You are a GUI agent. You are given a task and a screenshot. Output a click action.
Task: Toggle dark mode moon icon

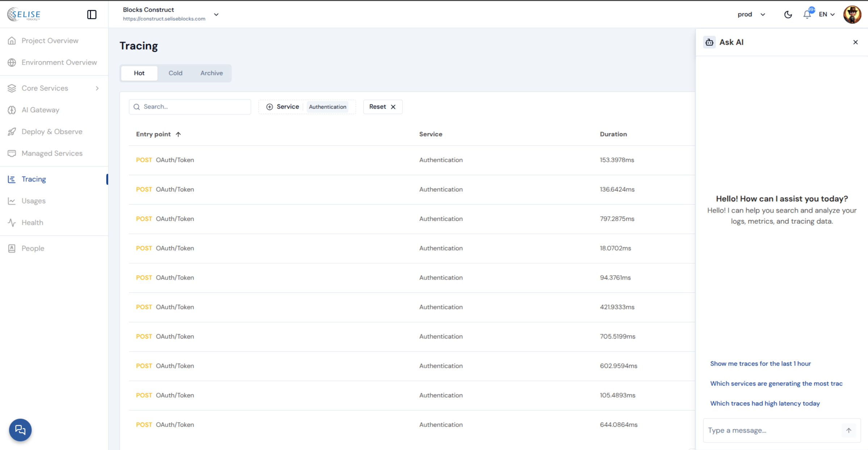click(788, 14)
